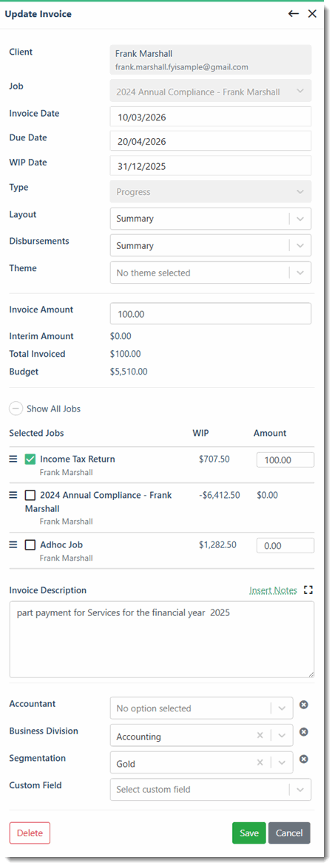Remove the Accountant field with its circle-x icon
Screen dimensions: 335x868
[303, 705]
